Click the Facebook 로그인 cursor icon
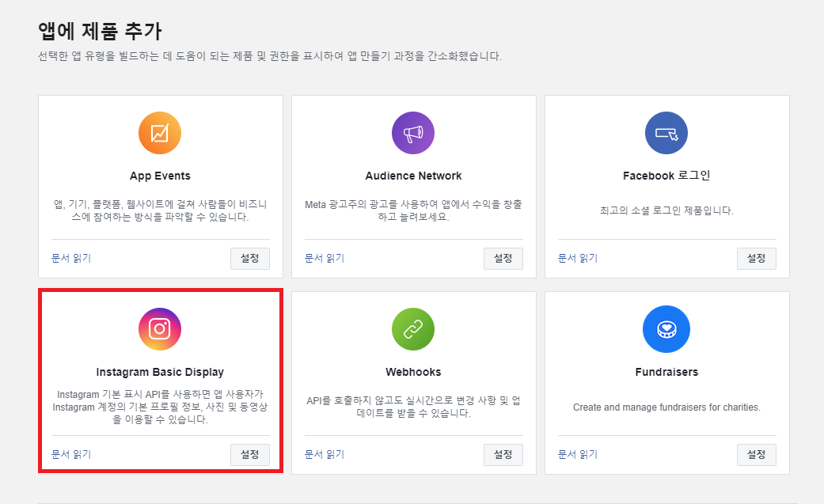Viewport: 824px width, 504px height. [666, 133]
